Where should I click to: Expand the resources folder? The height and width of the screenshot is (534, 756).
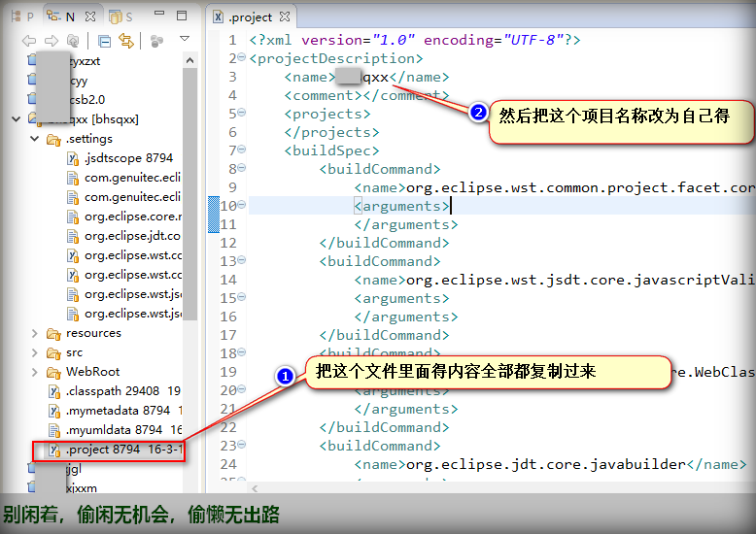(35, 333)
